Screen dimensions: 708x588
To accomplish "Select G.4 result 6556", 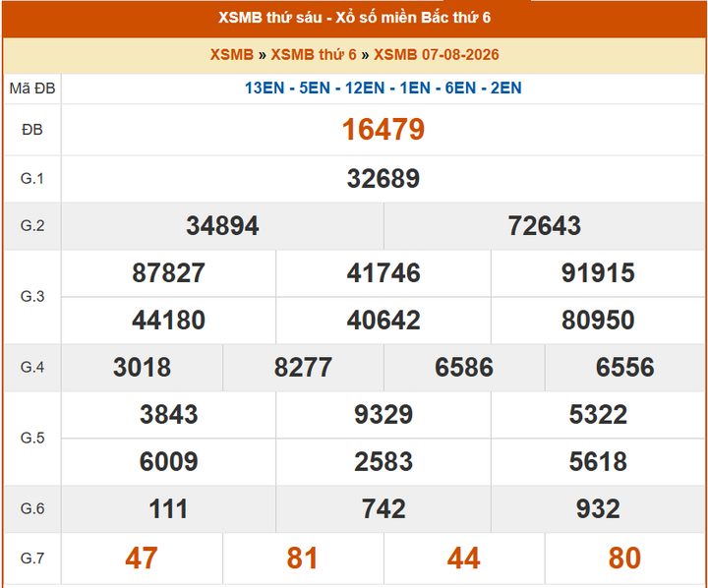I will click(625, 367).
